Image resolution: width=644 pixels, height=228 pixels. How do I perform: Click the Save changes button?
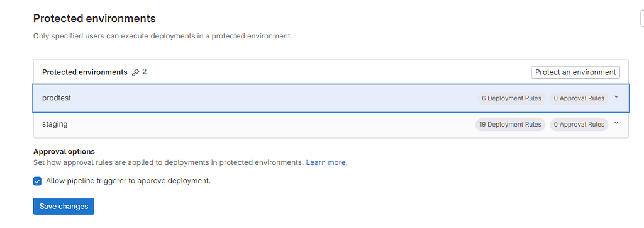click(x=64, y=206)
